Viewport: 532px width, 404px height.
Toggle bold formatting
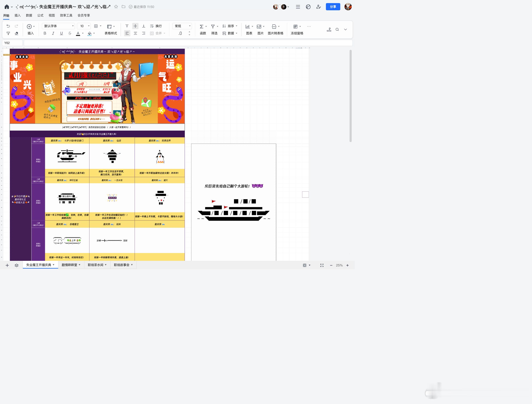[45, 33]
